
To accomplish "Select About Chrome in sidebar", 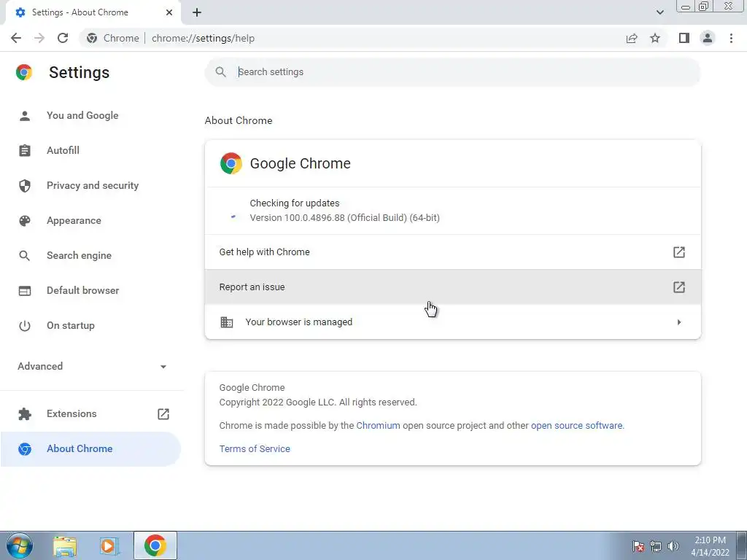I will click(90, 448).
